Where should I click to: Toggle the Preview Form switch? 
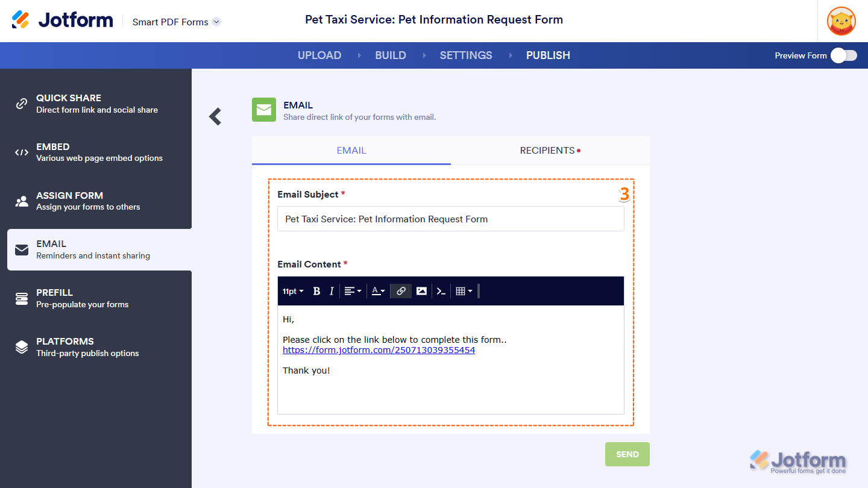point(843,55)
